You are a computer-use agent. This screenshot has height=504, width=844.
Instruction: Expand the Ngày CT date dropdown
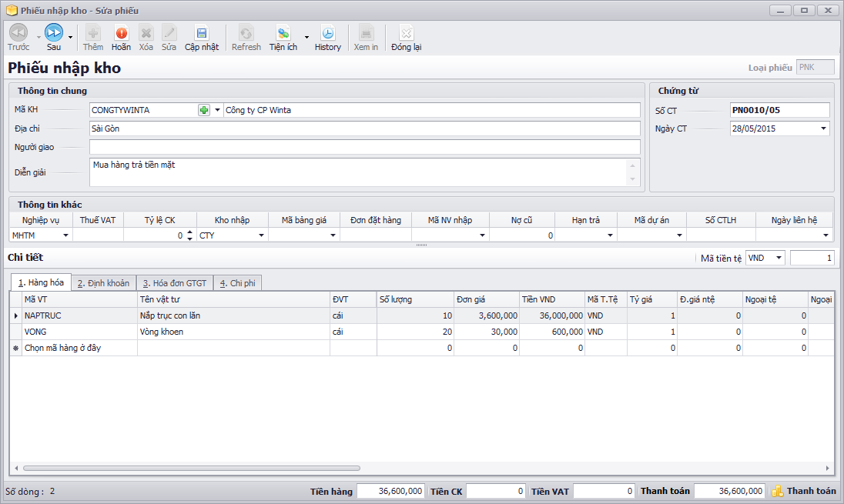pos(822,129)
